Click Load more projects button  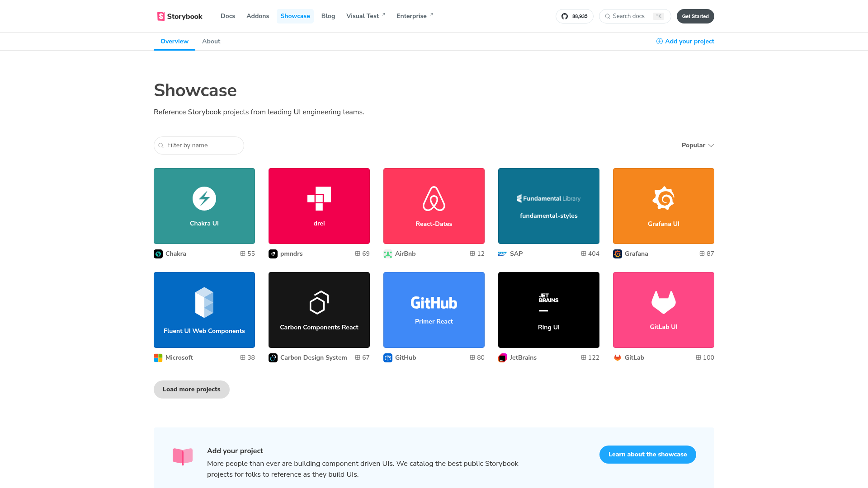coord(192,389)
